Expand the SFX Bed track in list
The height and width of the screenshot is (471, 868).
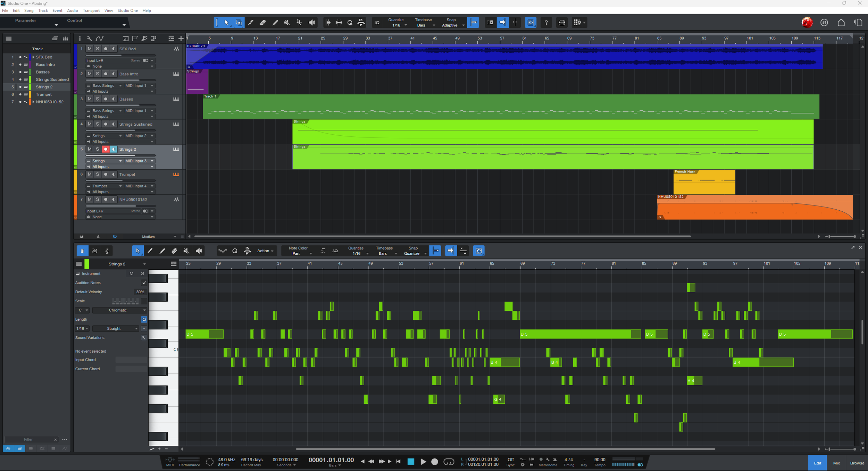(x=33, y=57)
